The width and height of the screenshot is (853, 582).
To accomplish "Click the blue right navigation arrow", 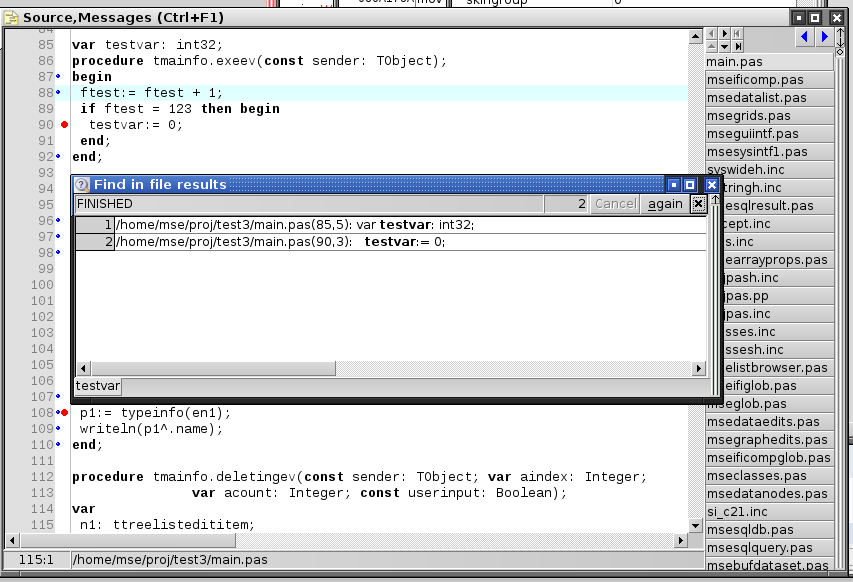I will coord(825,37).
